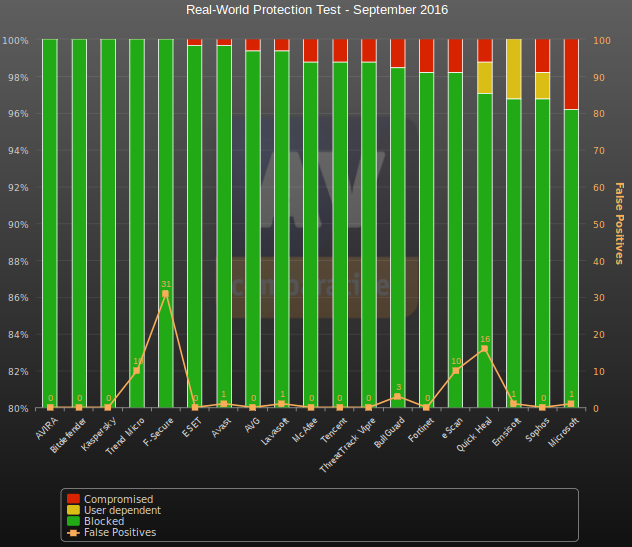The width and height of the screenshot is (632, 547).
Task: Toggle the User dependent series legend label
Action: pos(122,510)
